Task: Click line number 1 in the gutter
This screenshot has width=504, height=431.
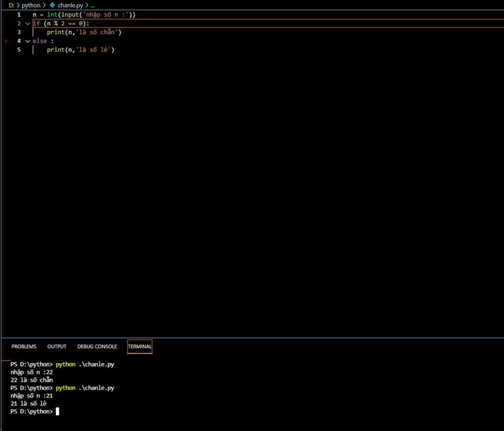Action: [19, 14]
